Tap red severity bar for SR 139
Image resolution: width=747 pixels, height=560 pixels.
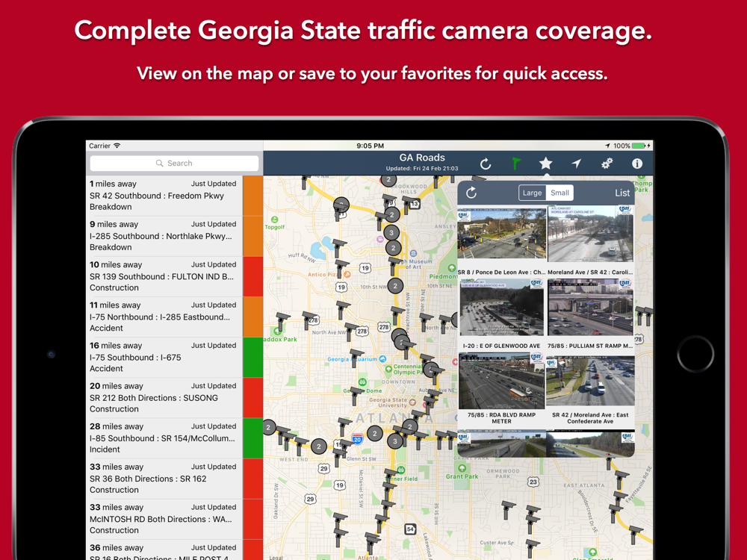point(253,277)
